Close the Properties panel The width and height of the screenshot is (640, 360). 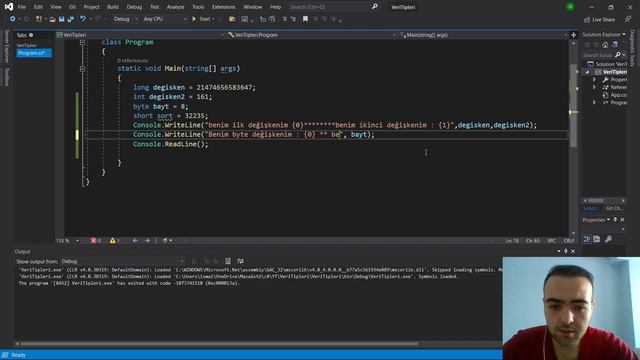tap(622, 220)
